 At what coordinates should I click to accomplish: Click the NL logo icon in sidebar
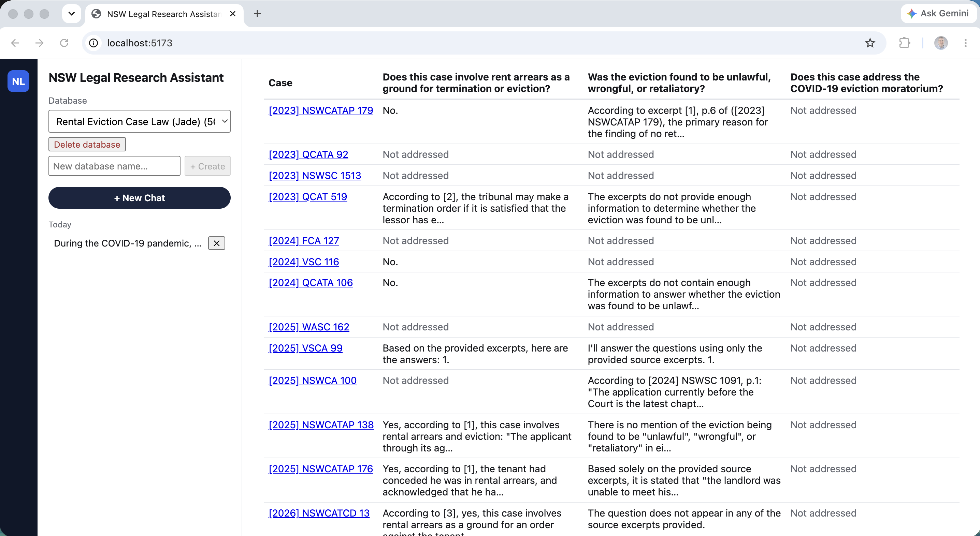18,81
